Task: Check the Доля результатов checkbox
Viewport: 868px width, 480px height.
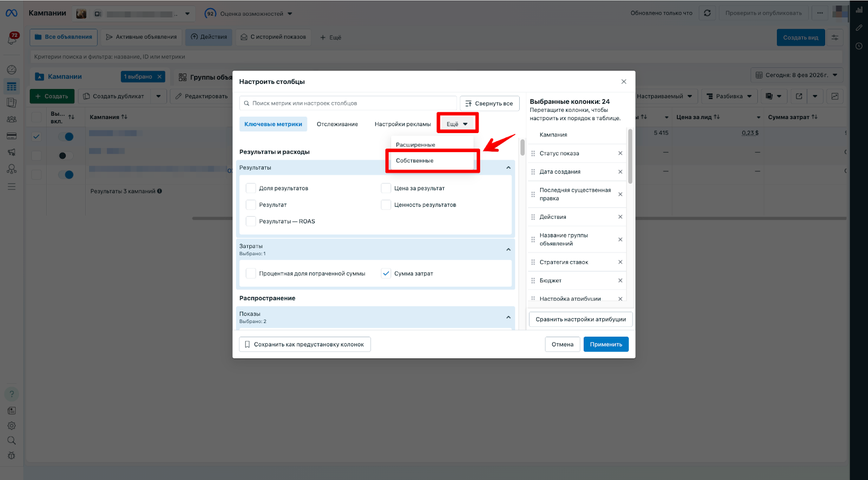Action: (251, 188)
